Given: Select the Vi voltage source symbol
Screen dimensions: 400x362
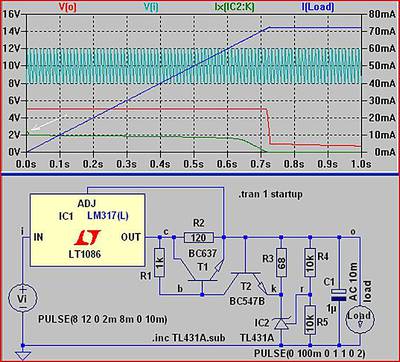Looking at the screenshot, I should tap(22, 298).
